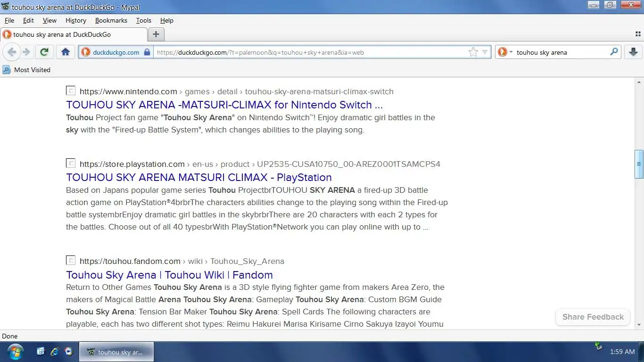The image size is (644, 362).
Task: Select the touhou sky arena at DuckDuckGo tab
Action: coord(74,34)
